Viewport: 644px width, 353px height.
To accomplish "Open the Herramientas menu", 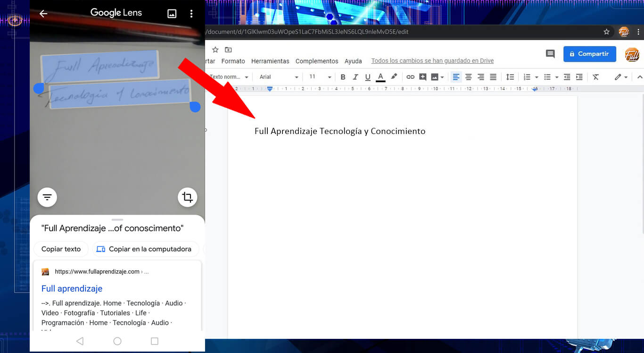I will (x=270, y=61).
